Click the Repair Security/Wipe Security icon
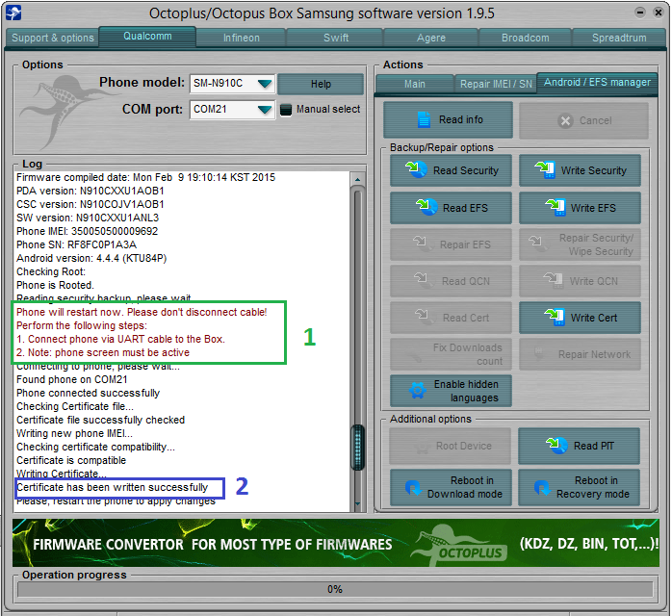This screenshot has width=672, height=616. coord(538,244)
